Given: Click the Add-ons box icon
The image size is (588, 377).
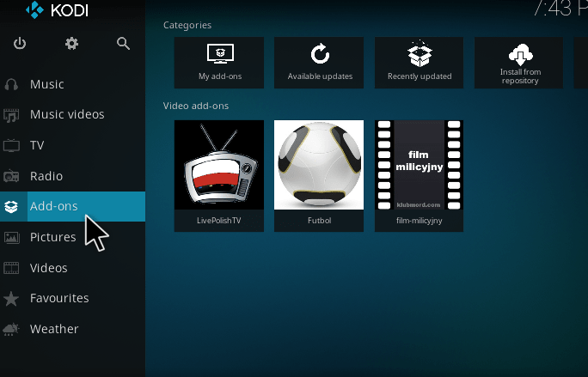Looking at the screenshot, I should (x=11, y=206).
